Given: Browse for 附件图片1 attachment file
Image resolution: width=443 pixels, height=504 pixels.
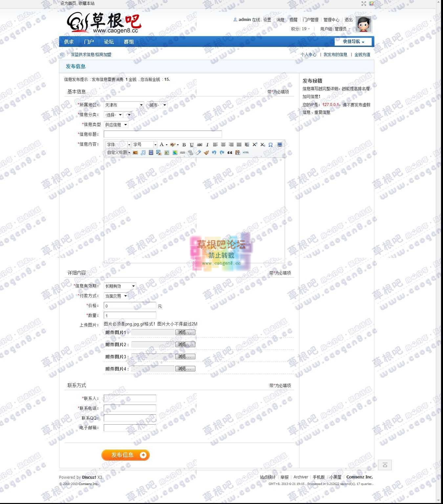Looking at the screenshot, I should pos(185,332).
